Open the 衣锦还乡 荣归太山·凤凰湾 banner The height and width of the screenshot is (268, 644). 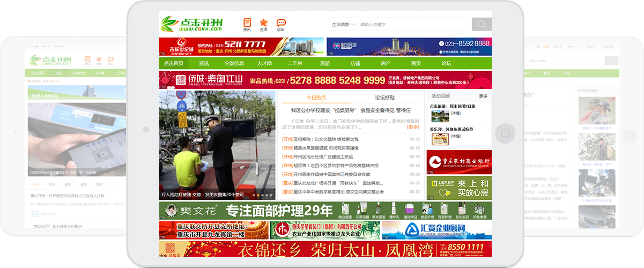[325, 249]
